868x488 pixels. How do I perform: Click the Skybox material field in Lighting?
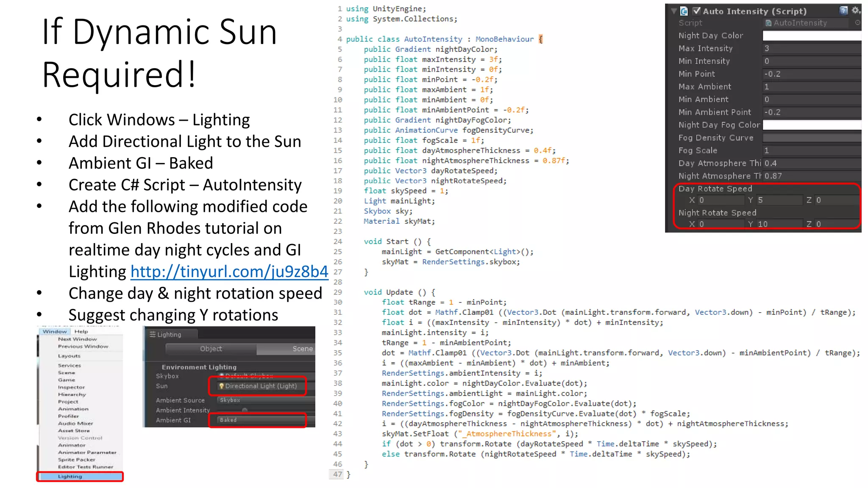click(266, 376)
